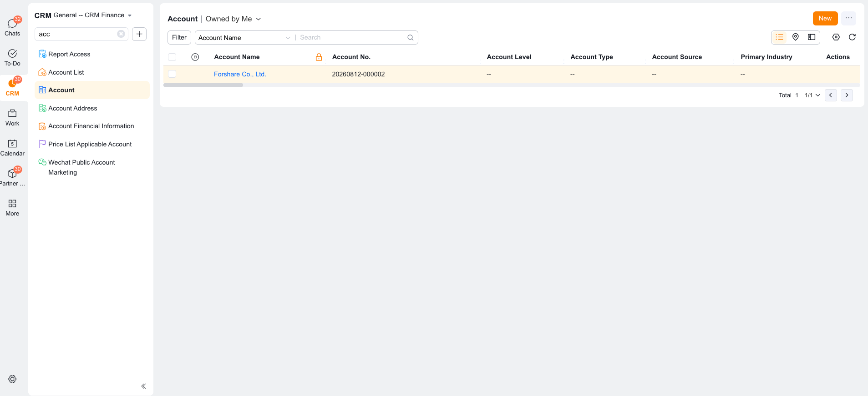Click the horizontal table scrollbar
The image size is (868, 396).
click(x=203, y=85)
